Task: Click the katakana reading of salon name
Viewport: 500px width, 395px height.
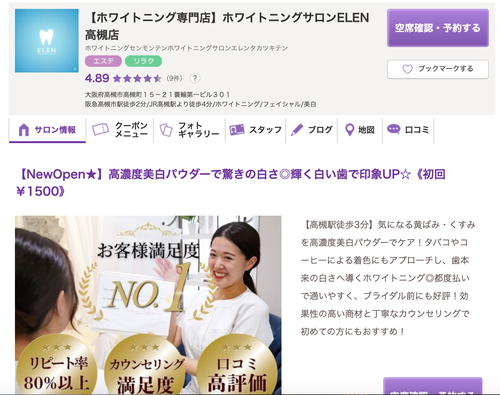Action: (x=186, y=48)
